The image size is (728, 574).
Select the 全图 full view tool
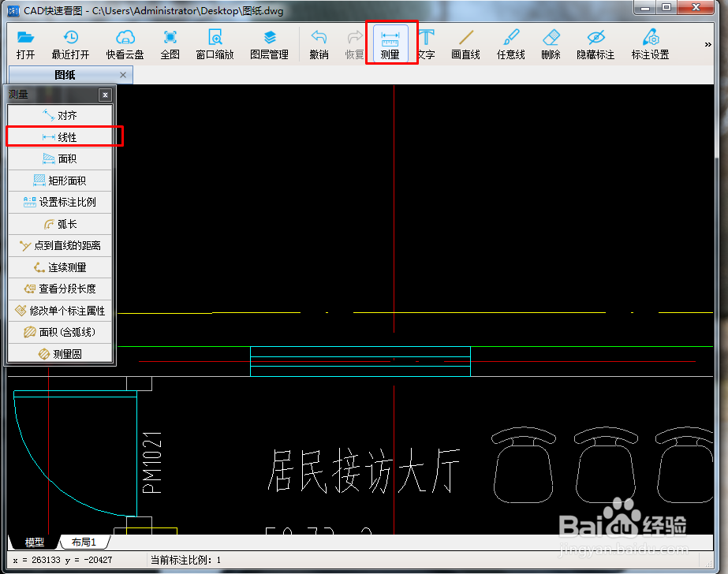[170, 44]
